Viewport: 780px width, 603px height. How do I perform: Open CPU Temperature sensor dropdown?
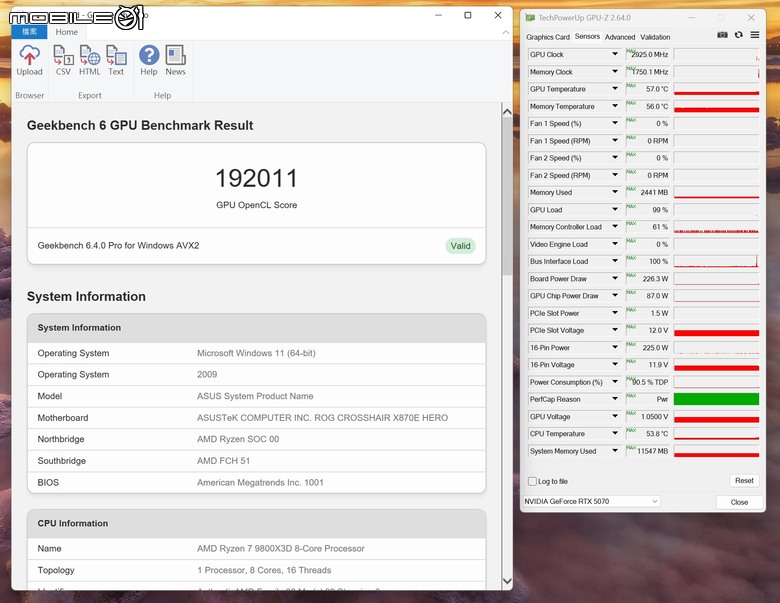(615, 433)
